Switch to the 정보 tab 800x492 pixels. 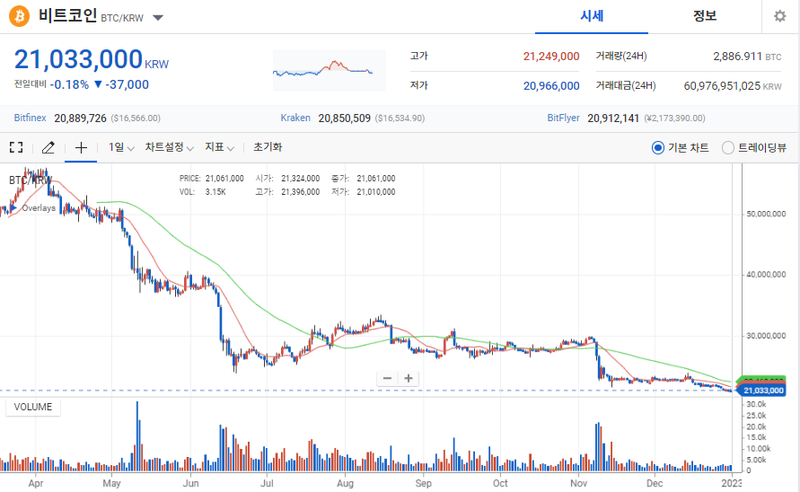(x=705, y=16)
